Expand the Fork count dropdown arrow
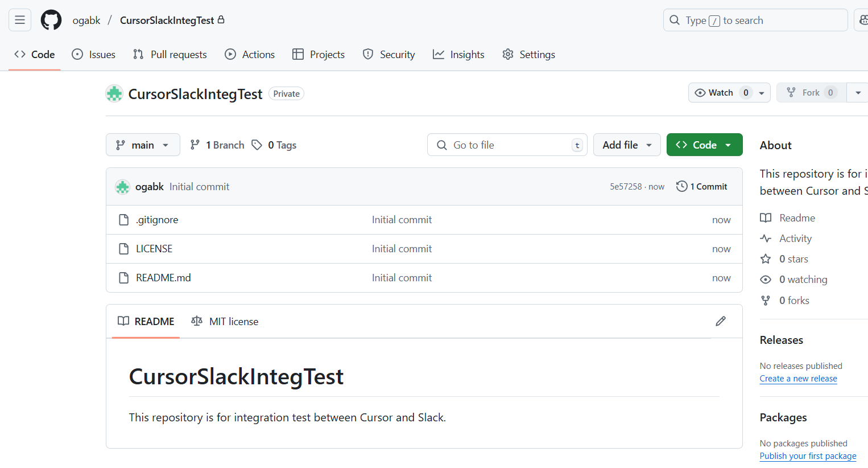 [x=858, y=92]
